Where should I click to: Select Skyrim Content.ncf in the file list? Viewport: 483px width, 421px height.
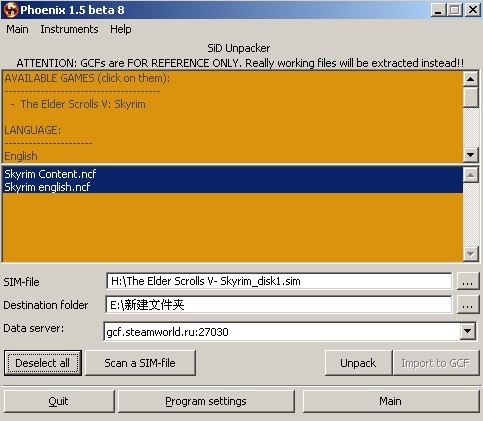[232, 174]
